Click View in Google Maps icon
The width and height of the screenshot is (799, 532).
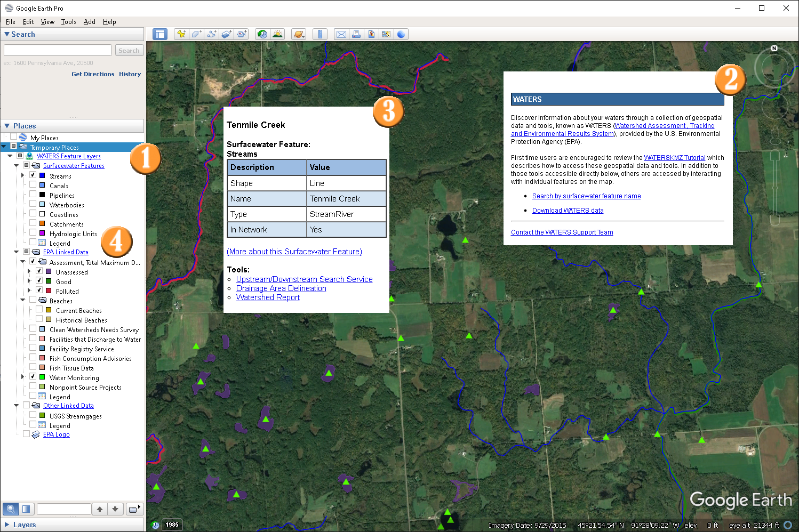point(386,34)
